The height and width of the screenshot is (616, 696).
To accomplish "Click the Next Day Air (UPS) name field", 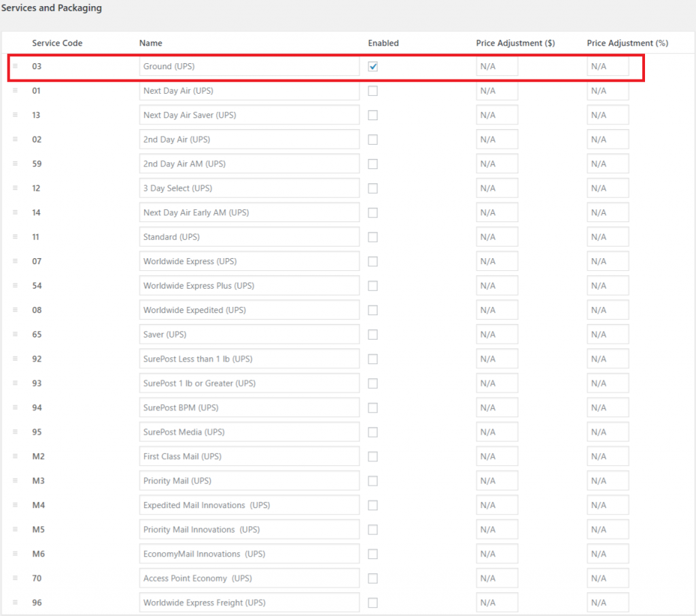I will (x=249, y=90).
